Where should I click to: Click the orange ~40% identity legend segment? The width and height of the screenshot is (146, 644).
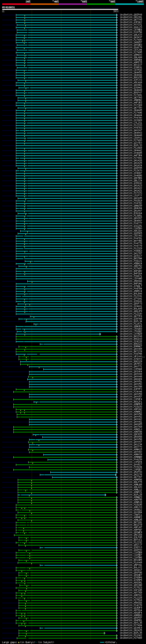coord(45,4)
